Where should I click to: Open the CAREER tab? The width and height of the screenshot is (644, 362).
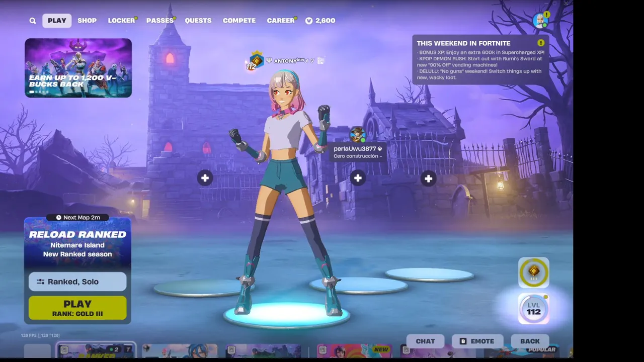pyautogui.click(x=281, y=21)
